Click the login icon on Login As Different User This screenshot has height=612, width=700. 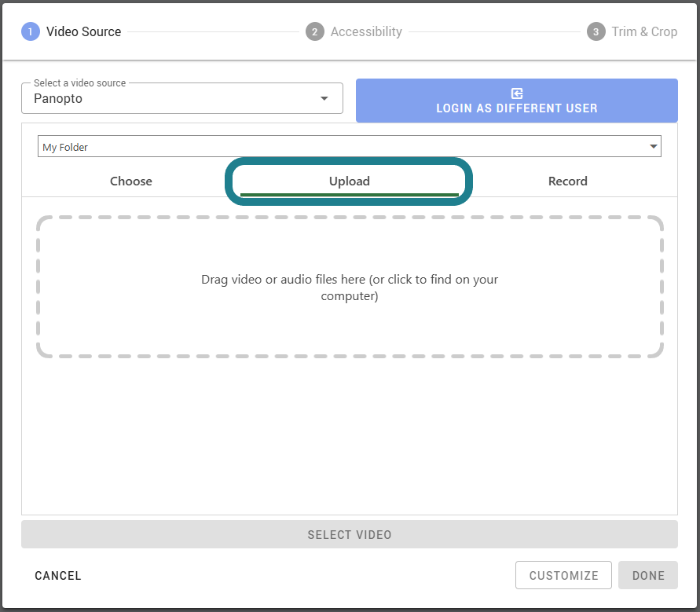516,93
